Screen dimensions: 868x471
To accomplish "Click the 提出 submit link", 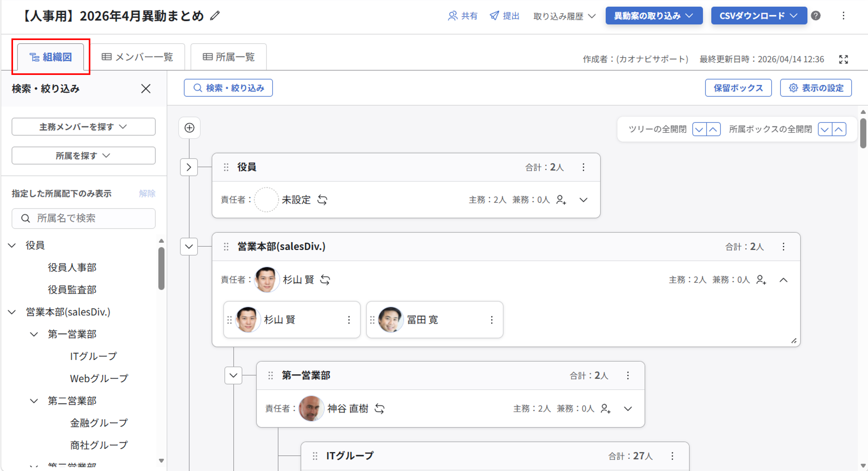I will point(504,16).
